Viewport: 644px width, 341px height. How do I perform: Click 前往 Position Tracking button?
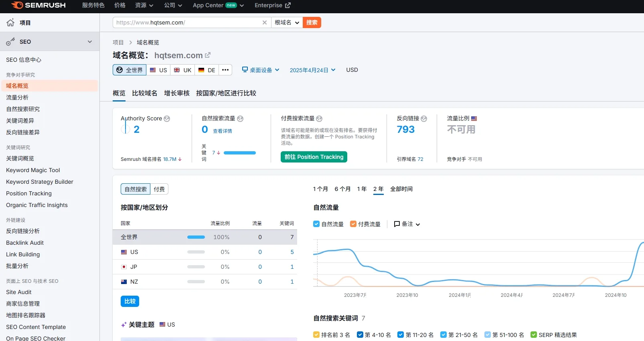pos(314,157)
